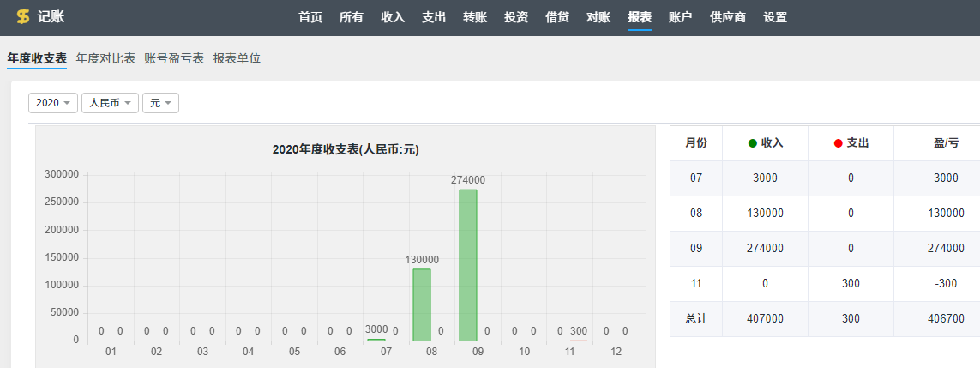Click the gold dollar logo icon
The width and height of the screenshot is (980, 368).
tap(22, 17)
